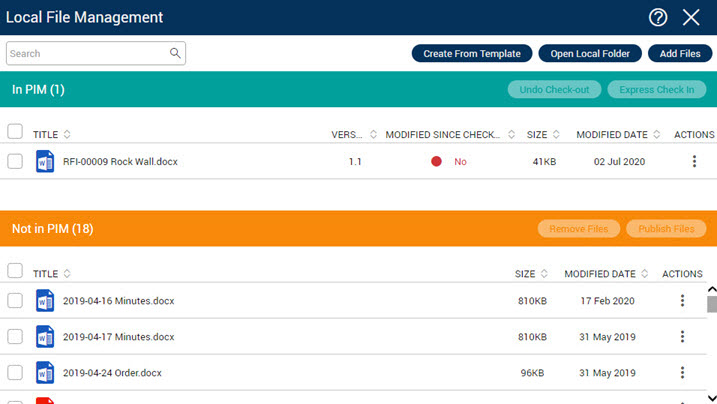The image size is (717, 404).
Task: Open actions menu for RFI-00009 Rock Wall.docx
Action: tap(694, 161)
